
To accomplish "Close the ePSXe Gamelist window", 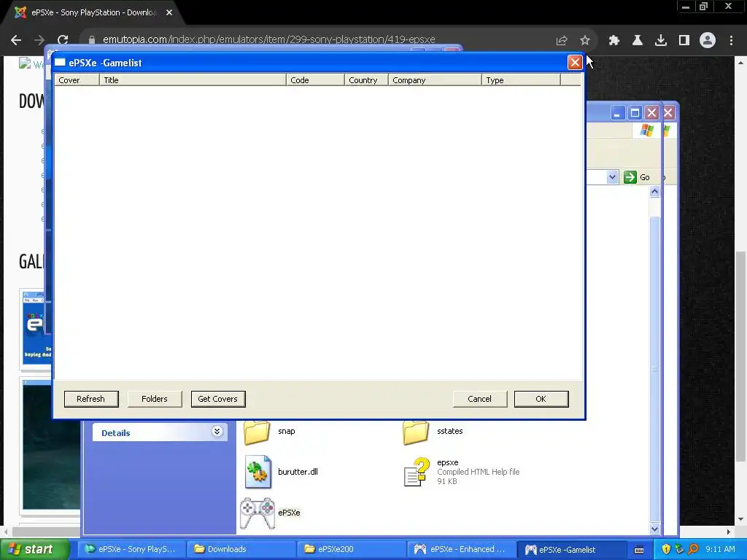I will [575, 63].
